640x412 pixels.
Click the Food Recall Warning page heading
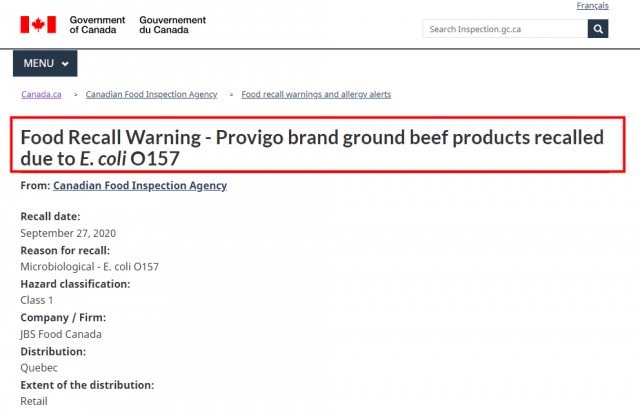pyautogui.click(x=310, y=147)
